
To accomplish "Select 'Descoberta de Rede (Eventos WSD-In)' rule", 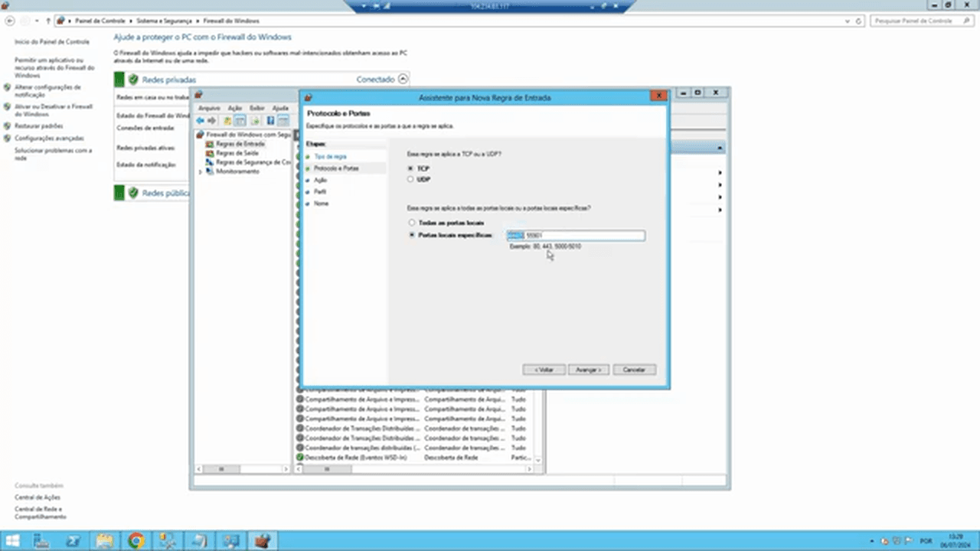I will 356,458.
